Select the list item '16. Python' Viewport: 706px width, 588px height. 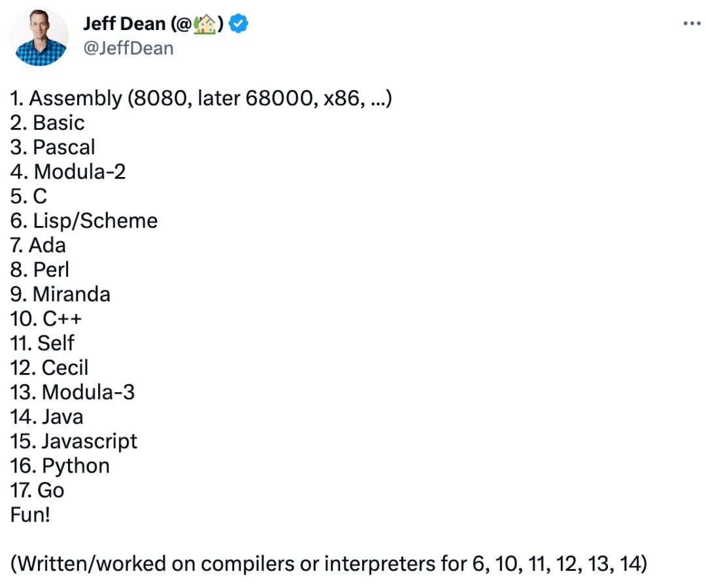[x=59, y=465]
